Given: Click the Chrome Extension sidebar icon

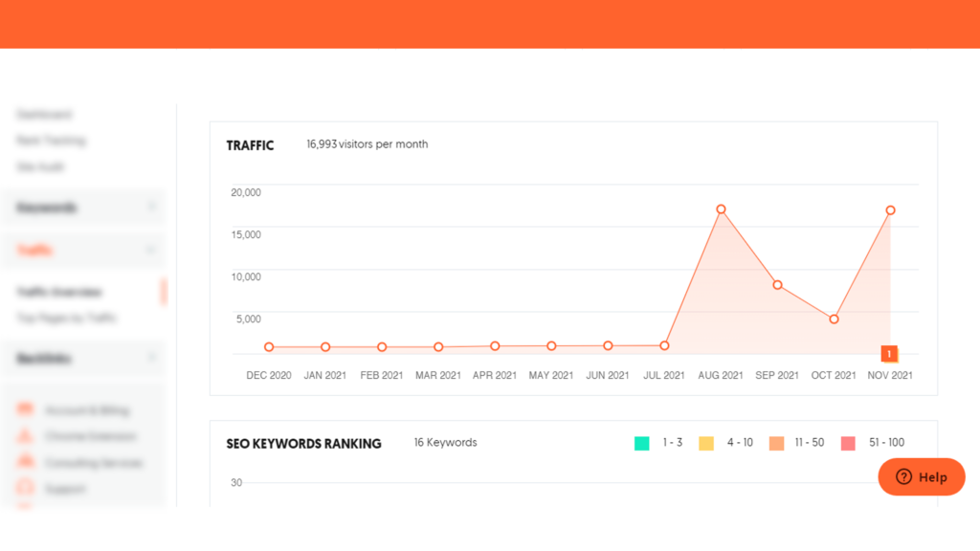Looking at the screenshot, I should pyautogui.click(x=25, y=435).
